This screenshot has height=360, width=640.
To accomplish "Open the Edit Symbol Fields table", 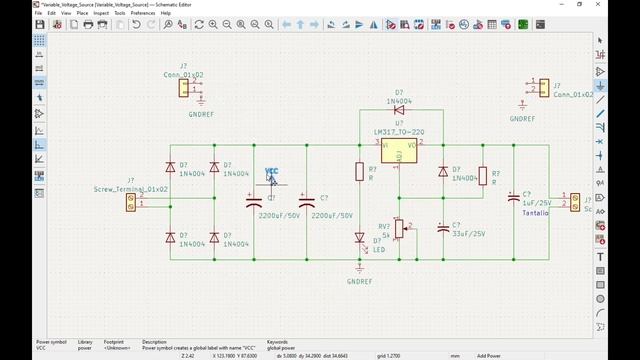I will 492,24.
